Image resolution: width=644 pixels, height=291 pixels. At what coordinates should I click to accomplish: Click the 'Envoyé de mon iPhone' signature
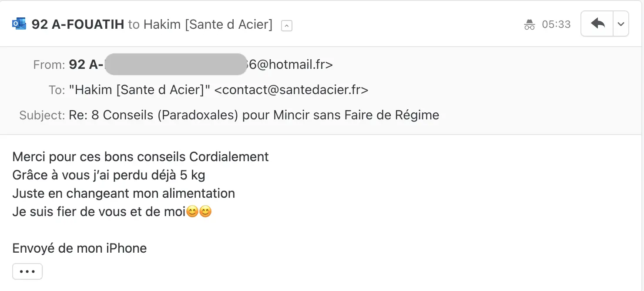click(80, 248)
